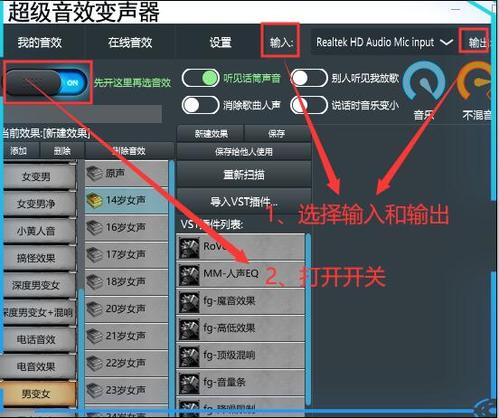Adjust the orange 不混音 knob
This screenshot has height=418, width=499.
[475, 81]
